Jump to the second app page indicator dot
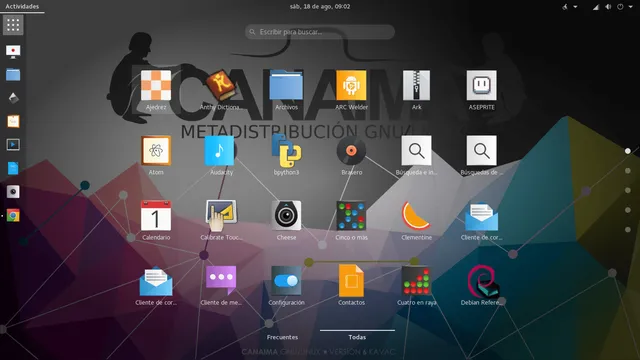 627,171
